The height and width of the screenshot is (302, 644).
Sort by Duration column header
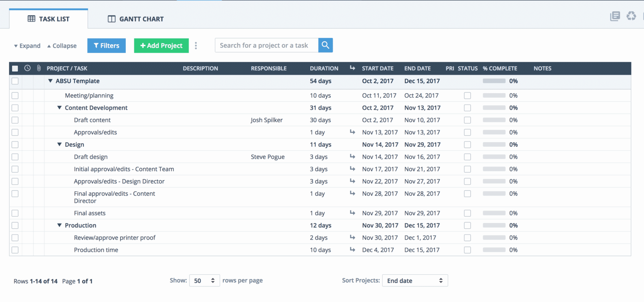324,68
